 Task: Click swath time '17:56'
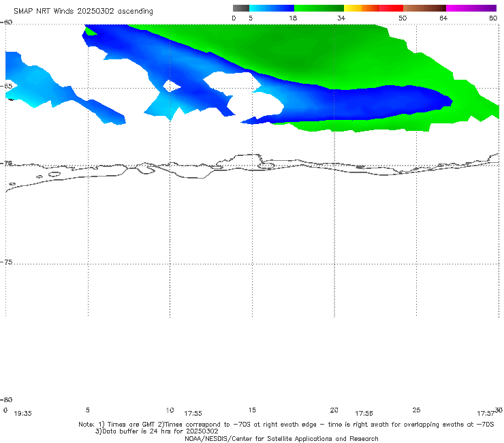click(x=364, y=414)
